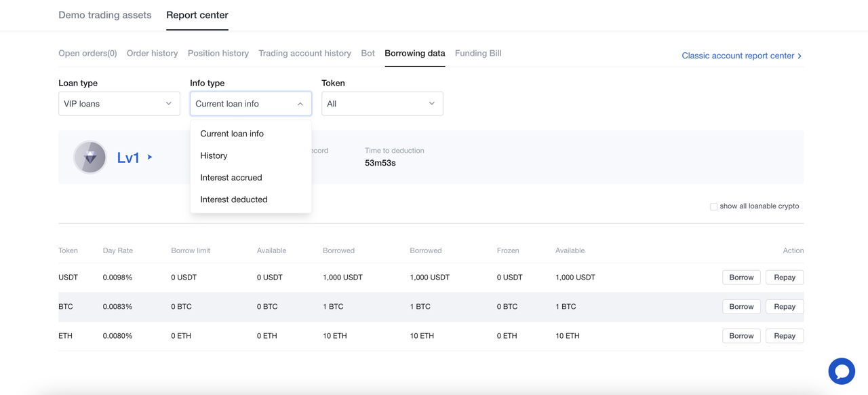Open the Open orders(0) tab
The image size is (868, 395).
coord(87,53)
